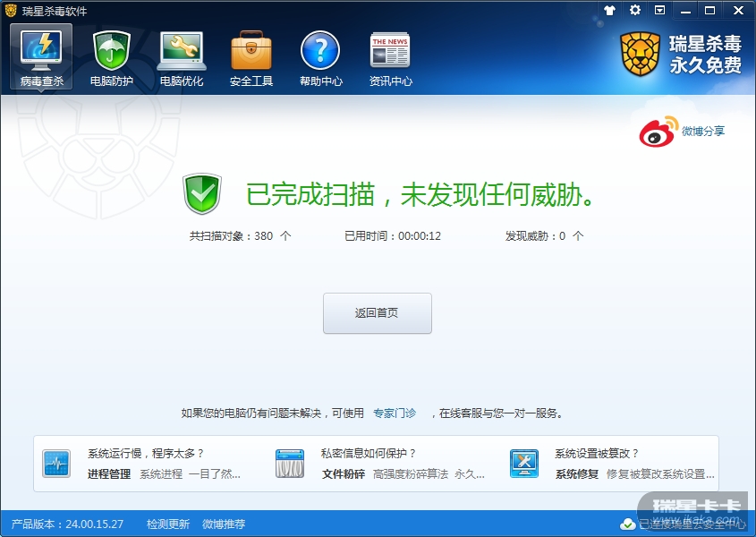Close the Rising antivirus window
This screenshot has width=756, height=537.
coord(738,10)
